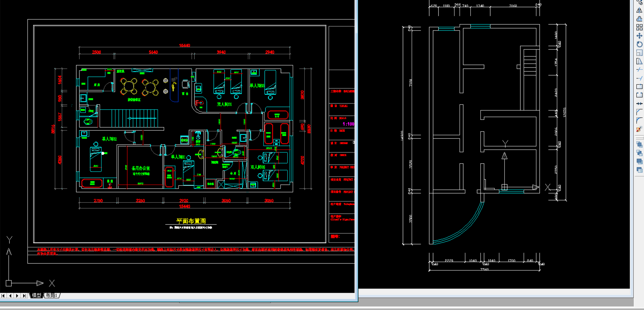Click the Explode tool icon
Viewport: 644px width, 310px height.
pyautogui.click(x=639, y=129)
